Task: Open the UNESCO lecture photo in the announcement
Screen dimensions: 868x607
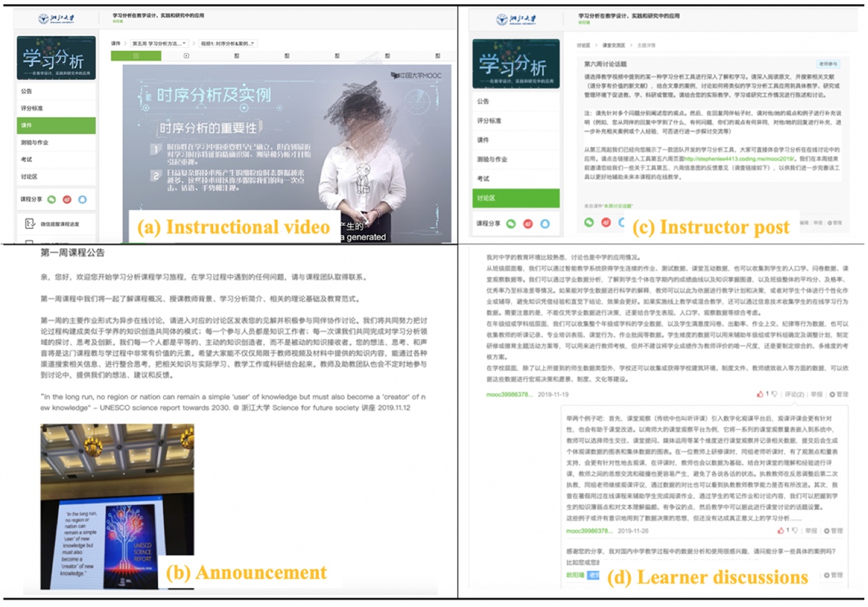Action: [x=117, y=507]
